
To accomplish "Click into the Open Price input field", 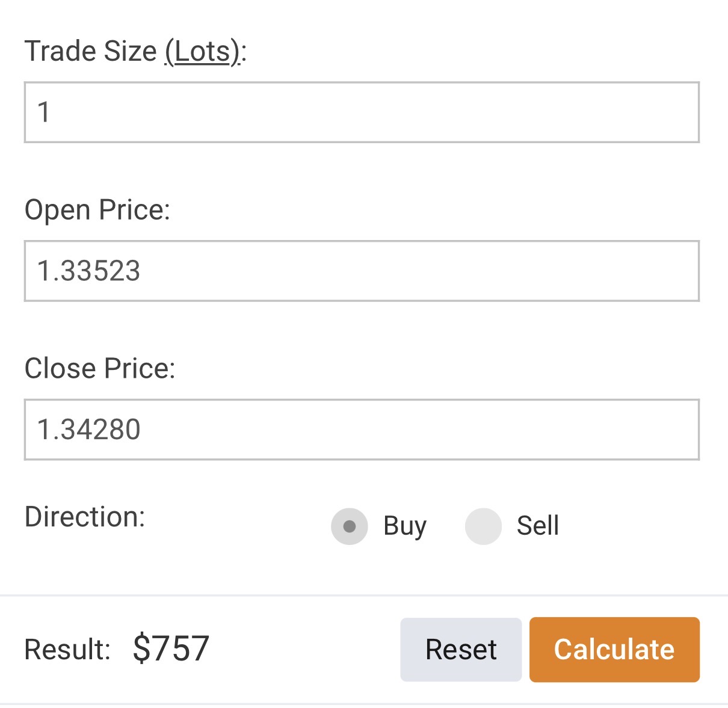I will [361, 271].
